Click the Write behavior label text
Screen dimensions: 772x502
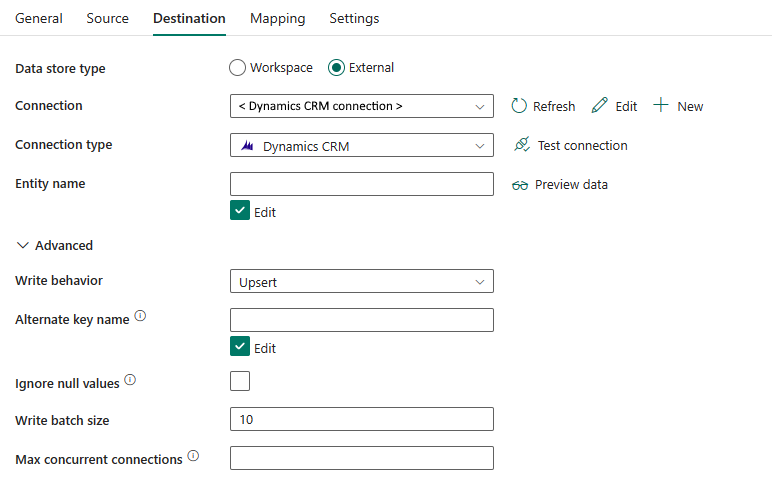point(59,281)
